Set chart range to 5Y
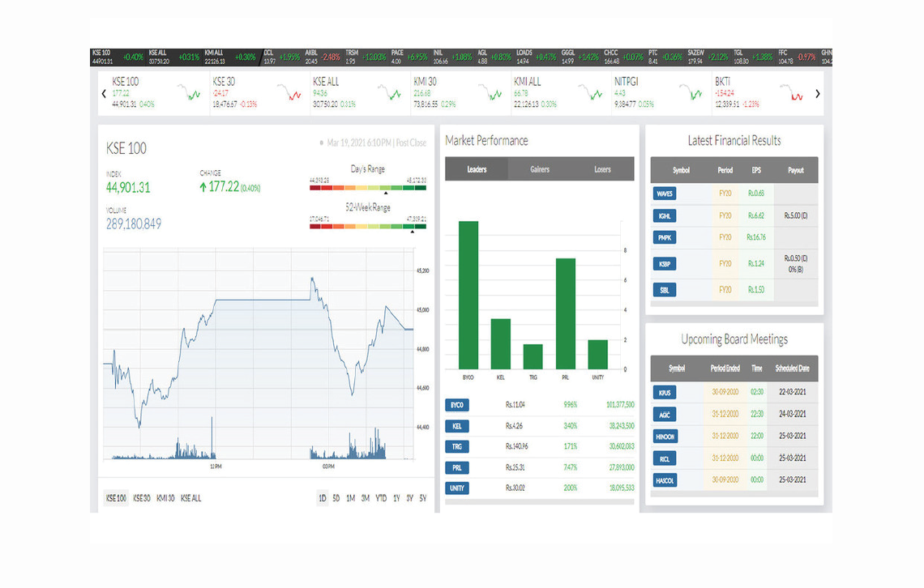The height and width of the screenshot is (588, 924). pos(423,498)
